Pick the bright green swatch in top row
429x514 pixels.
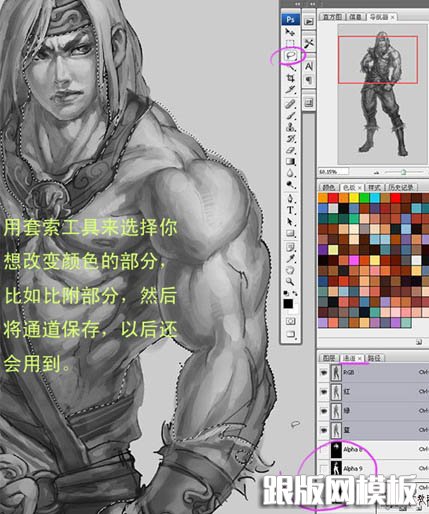point(364,198)
